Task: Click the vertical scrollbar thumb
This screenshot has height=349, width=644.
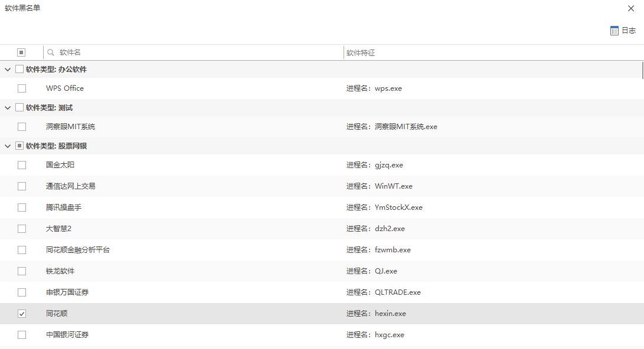Action: click(642, 70)
